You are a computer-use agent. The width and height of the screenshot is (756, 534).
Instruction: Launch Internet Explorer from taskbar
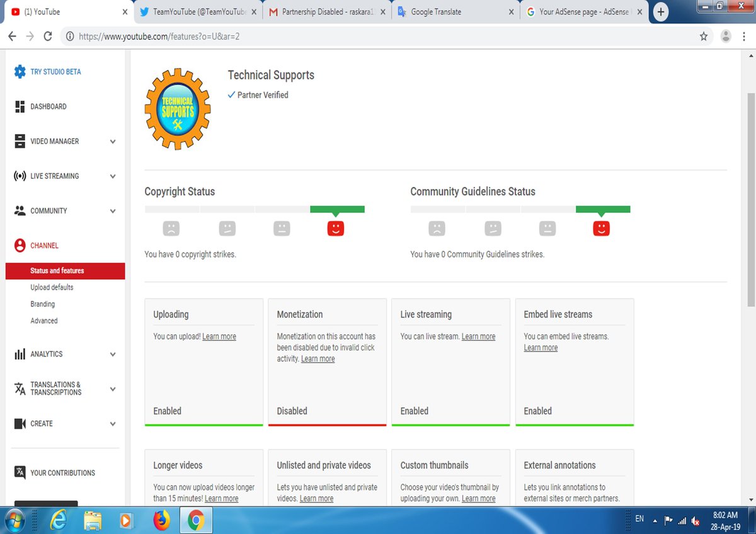[x=59, y=520]
